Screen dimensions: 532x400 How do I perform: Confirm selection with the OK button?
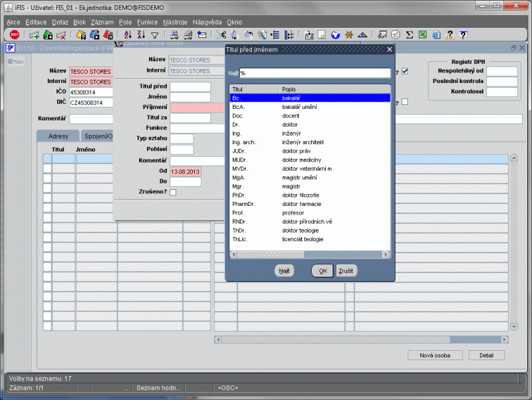click(323, 271)
